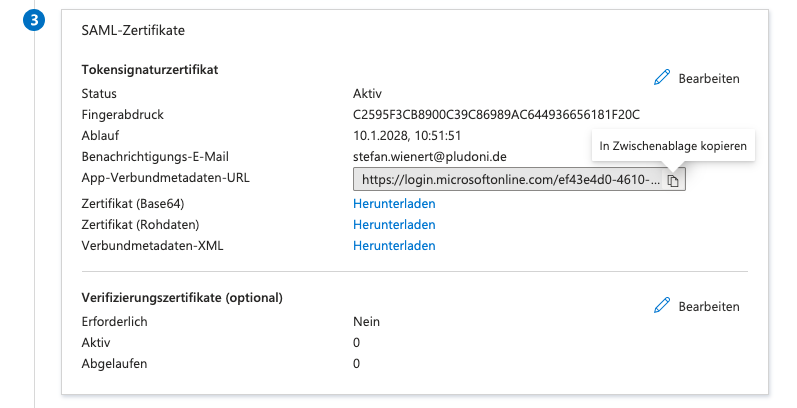Click the "In Zwischenablage kopieren" tooltip
This screenshot has height=408, width=797.
click(x=671, y=146)
